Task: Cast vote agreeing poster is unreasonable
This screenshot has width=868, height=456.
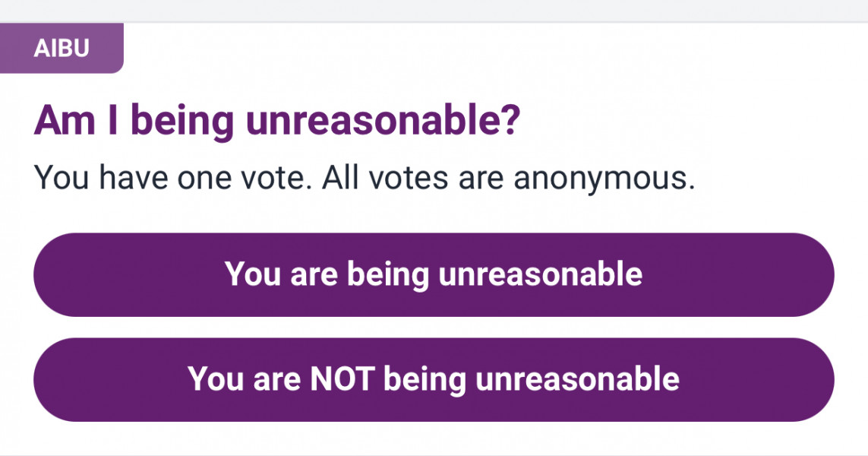Action: [434, 274]
